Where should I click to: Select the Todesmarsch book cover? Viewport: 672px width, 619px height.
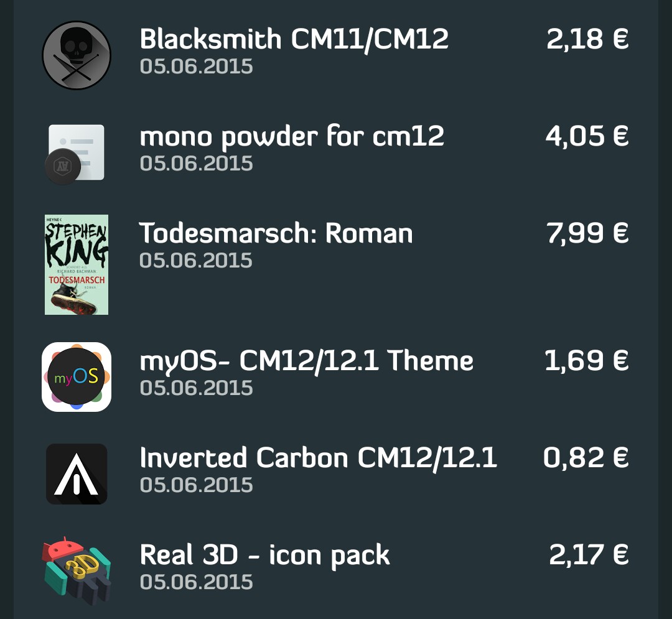77,264
